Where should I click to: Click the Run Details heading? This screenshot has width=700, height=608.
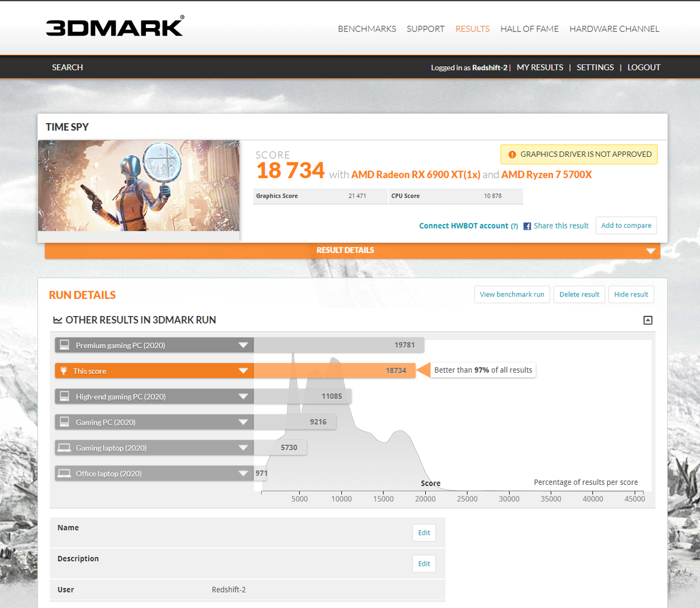(82, 295)
